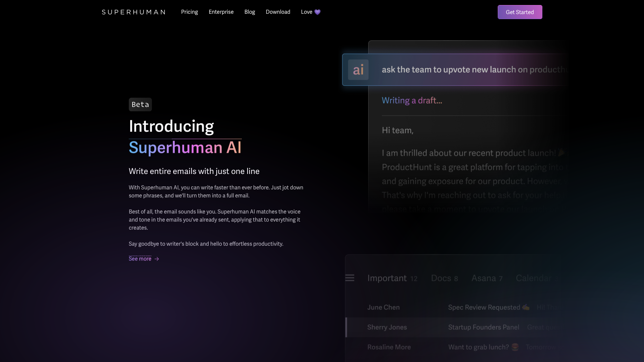Click the Introducing Superhuman AI heading
The height and width of the screenshot is (362, 644).
pyautogui.click(x=185, y=137)
